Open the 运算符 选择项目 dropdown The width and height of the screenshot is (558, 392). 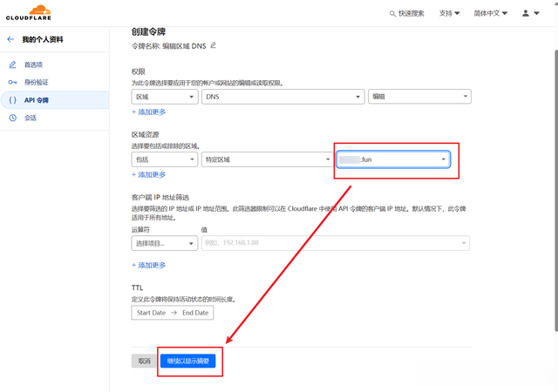click(165, 243)
